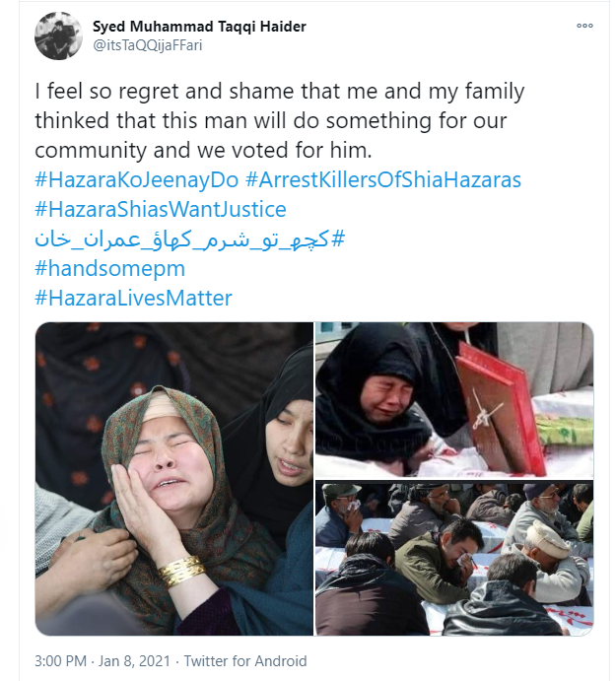Click the gold bracelet in the left photo

181,571
